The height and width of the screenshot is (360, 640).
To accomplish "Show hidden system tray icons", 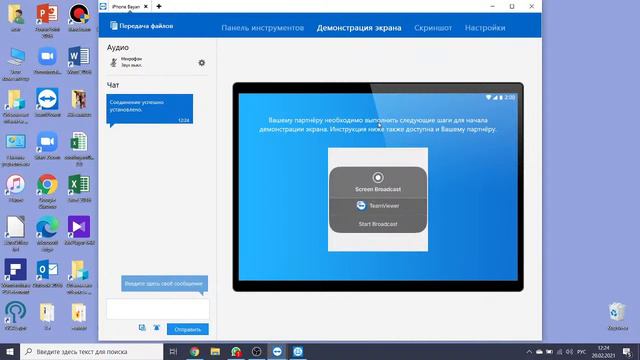I will tap(529, 351).
